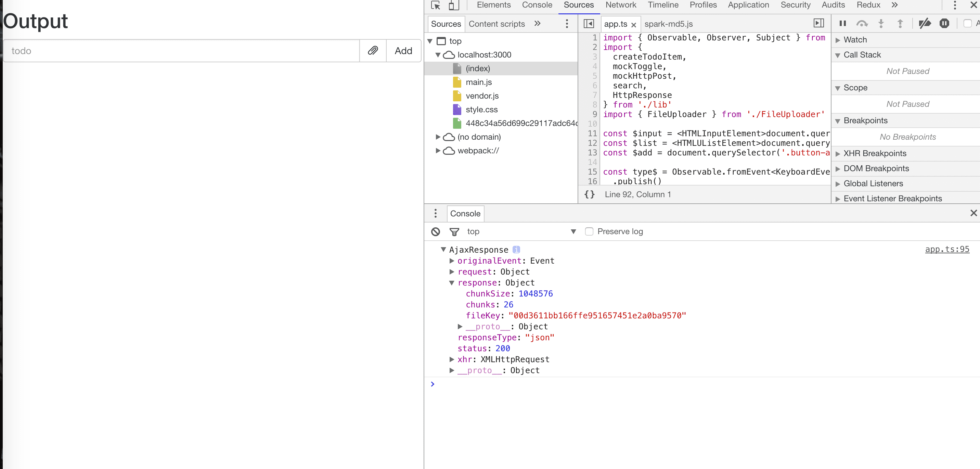
Task: Open the app.ts:95 source link
Action: click(947, 249)
